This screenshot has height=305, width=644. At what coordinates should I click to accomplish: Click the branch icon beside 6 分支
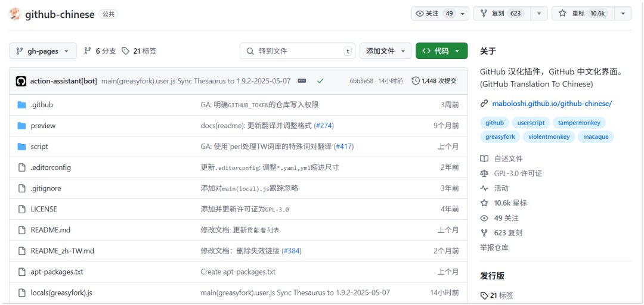click(x=88, y=51)
